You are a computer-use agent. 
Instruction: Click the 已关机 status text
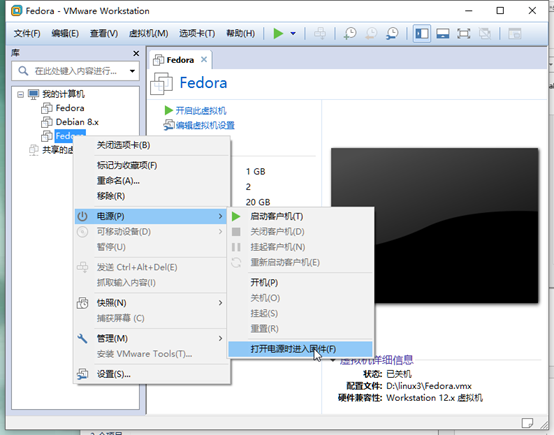pyautogui.click(x=399, y=374)
